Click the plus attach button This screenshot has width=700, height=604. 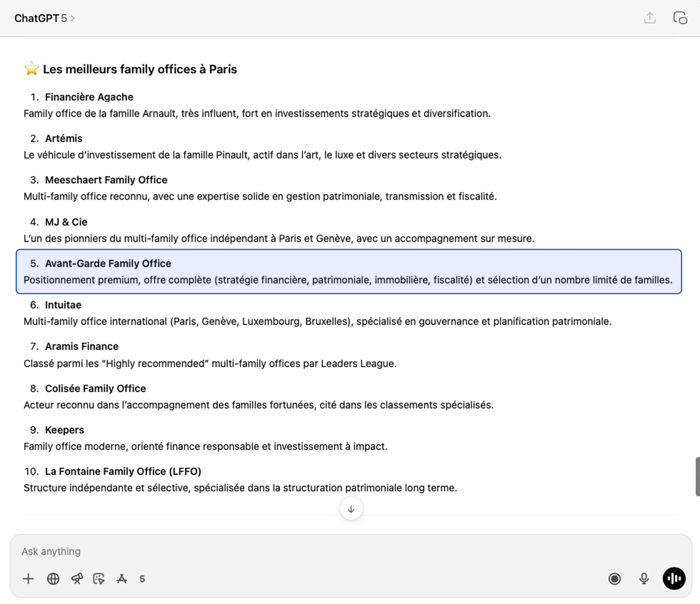28,579
